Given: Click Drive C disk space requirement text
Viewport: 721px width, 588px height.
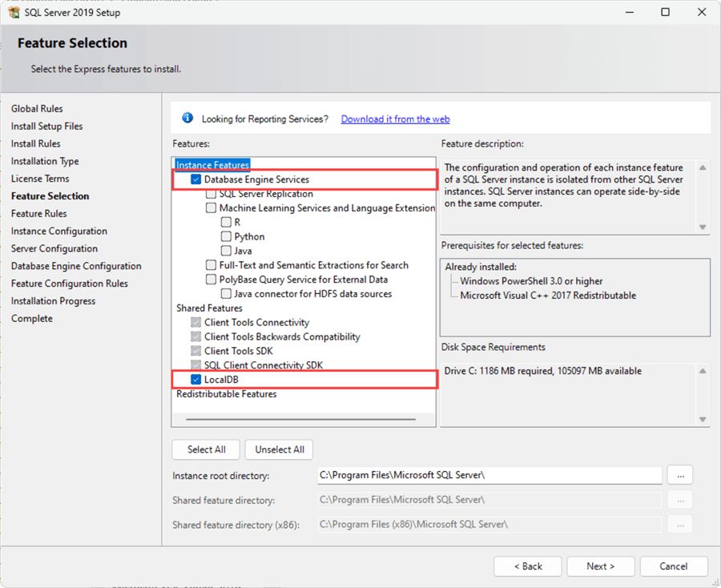Looking at the screenshot, I should [542, 371].
